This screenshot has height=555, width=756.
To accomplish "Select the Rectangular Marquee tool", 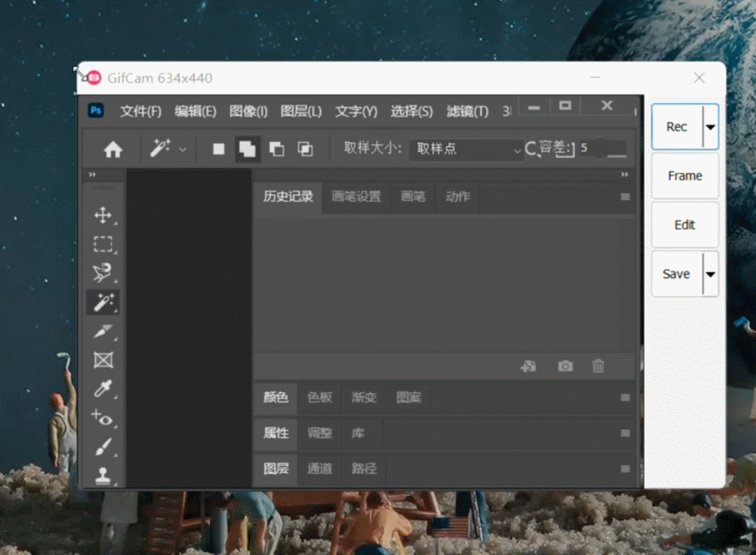I will coord(102,244).
